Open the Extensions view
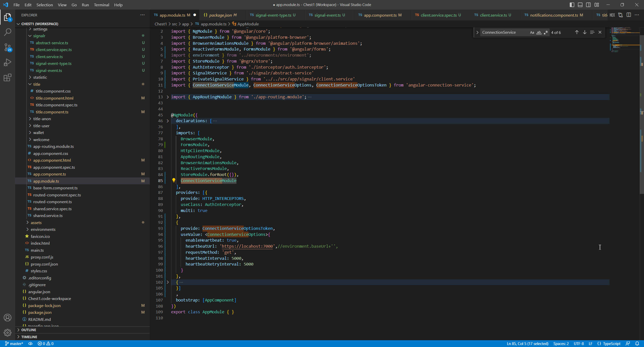 [x=8, y=77]
